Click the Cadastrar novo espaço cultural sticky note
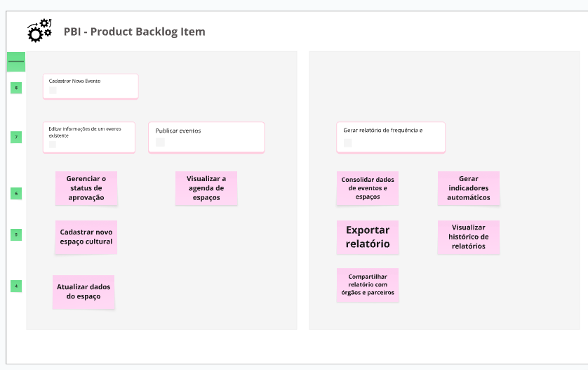This screenshot has width=588, height=370. click(86, 237)
